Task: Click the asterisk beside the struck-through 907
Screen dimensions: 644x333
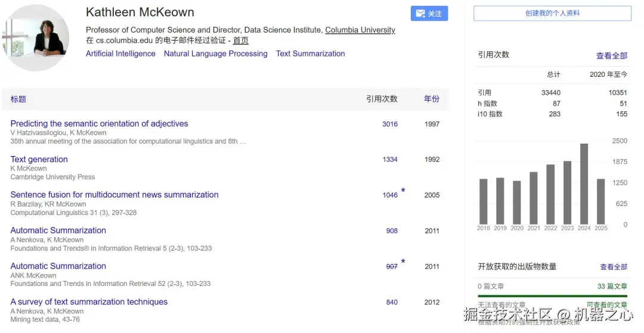Action: pos(403,262)
